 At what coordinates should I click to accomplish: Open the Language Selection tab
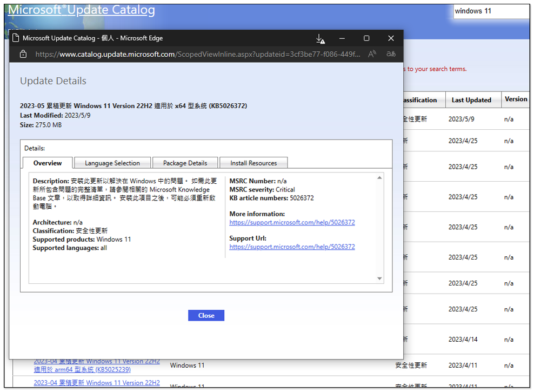pos(112,163)
